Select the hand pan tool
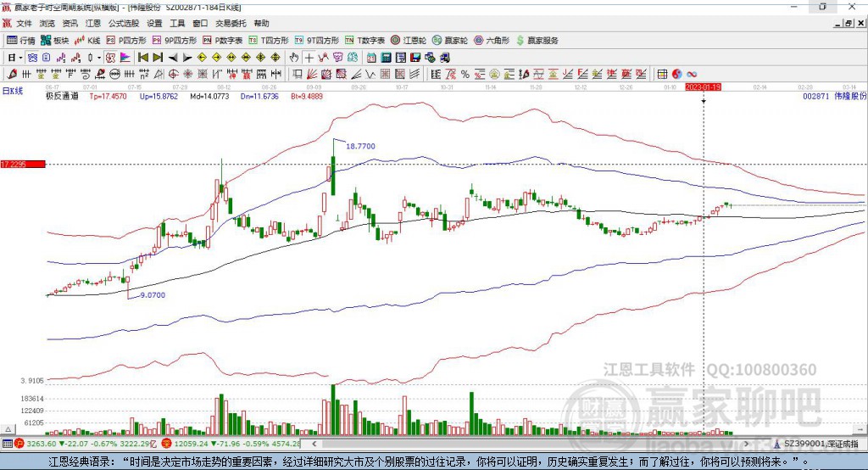This screenshot has width=868, height=470. click(x=294, y=58)
